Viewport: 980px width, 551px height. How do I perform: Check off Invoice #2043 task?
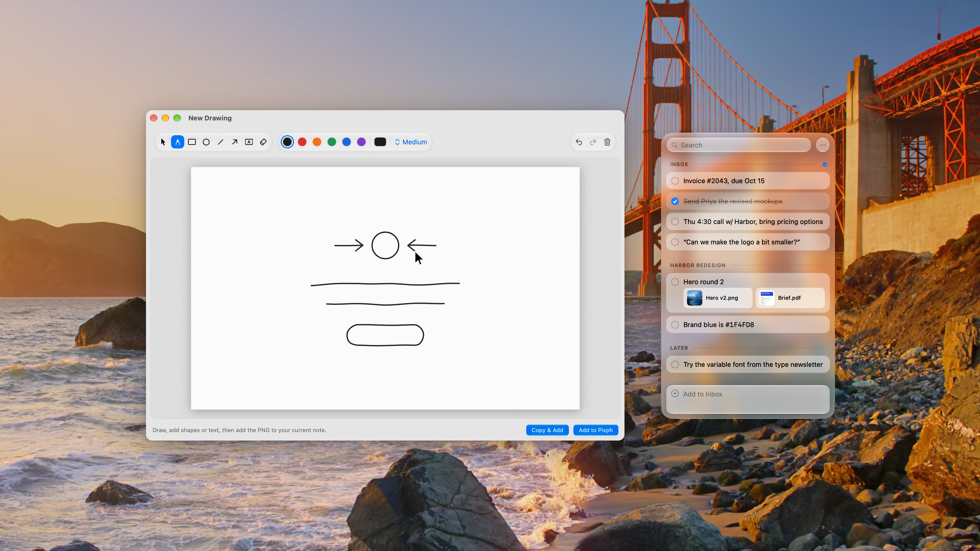[675, 181]
